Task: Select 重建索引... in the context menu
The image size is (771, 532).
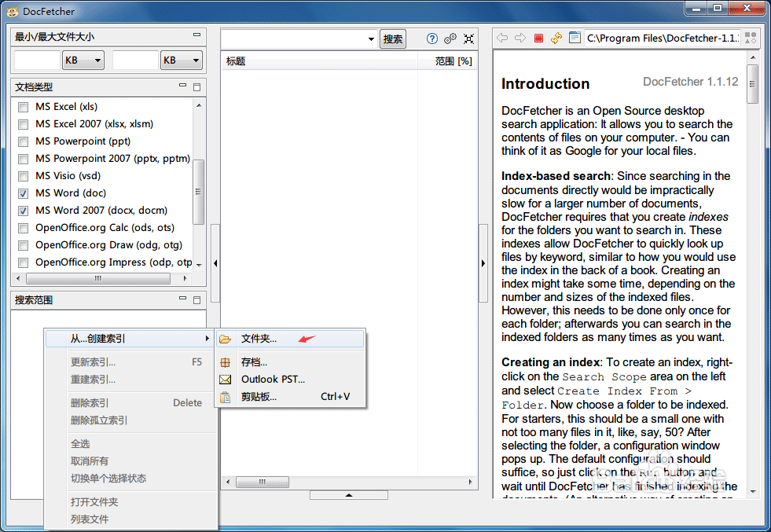Action: pos(130,380)
